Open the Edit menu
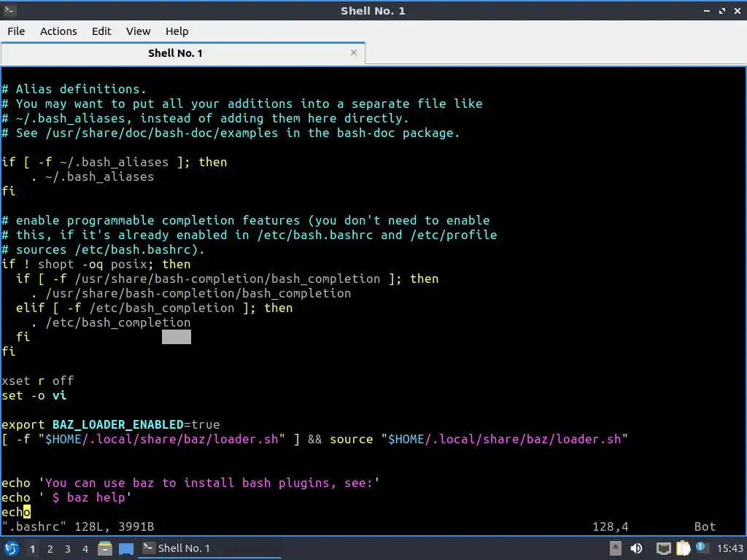Image resolution: width=747 pixels, height=560 pixels. point(101,31)
